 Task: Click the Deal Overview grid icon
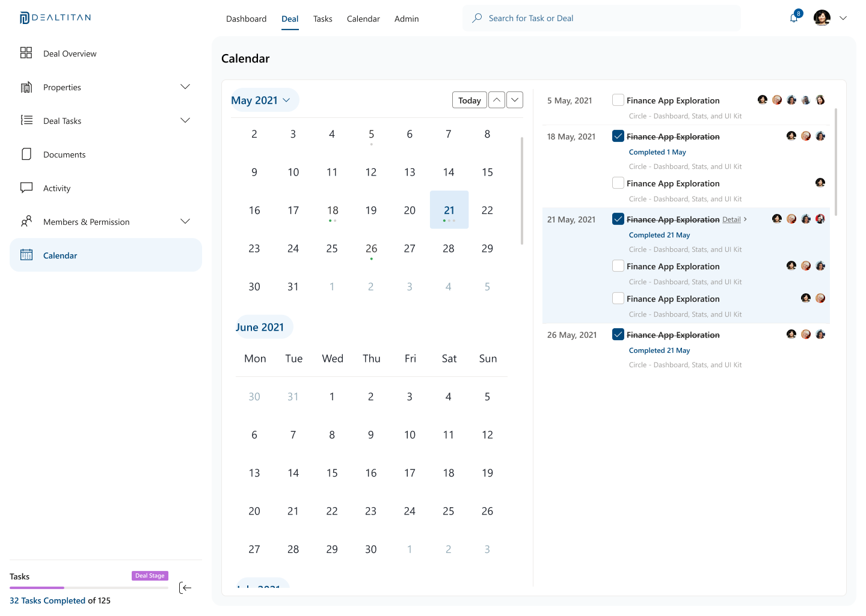point(26,53)
